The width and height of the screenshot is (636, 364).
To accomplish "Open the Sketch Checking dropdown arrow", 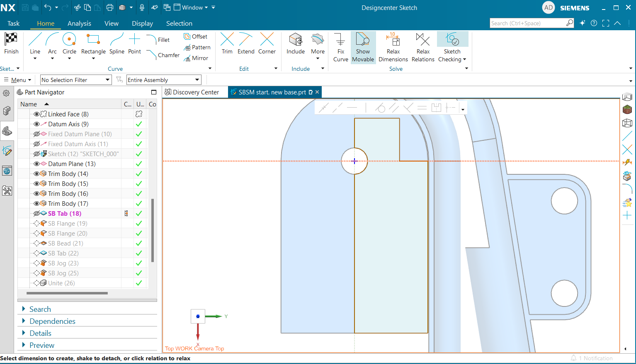I will pyautogui.click(x=464, y=59).
